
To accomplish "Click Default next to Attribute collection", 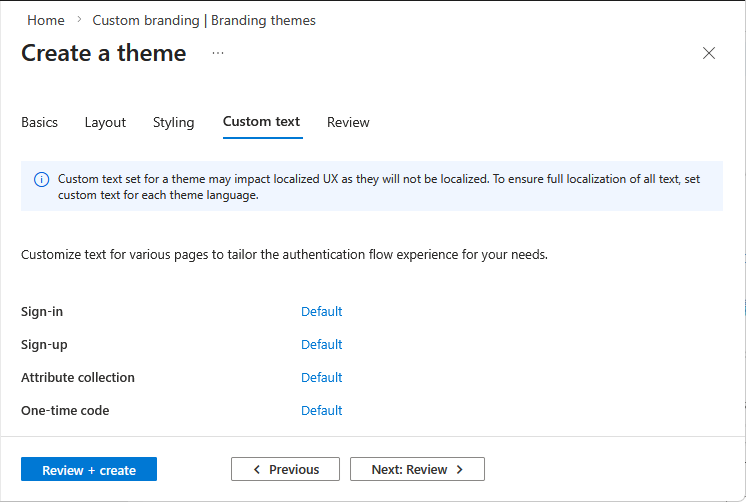I will click(x=321, y=377).
